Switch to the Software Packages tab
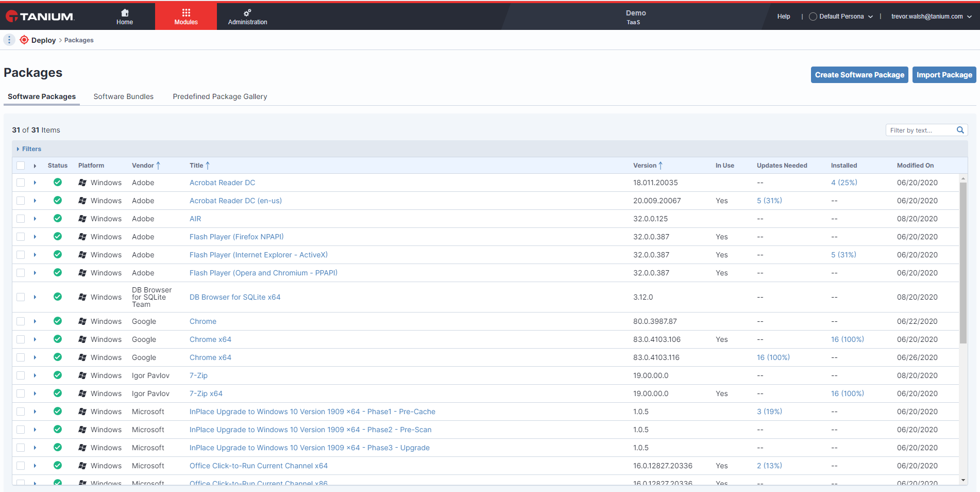980x492 pixels. (42, 96)
